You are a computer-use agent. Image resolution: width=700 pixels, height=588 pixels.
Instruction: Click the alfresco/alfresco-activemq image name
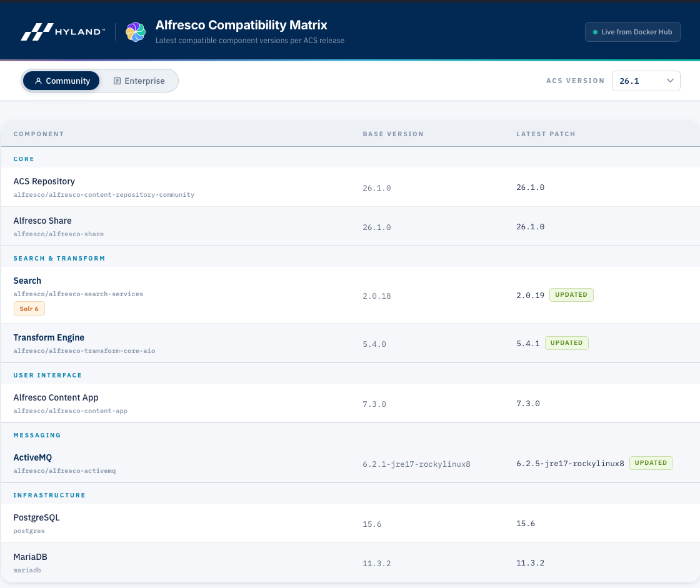pos(65,471)
